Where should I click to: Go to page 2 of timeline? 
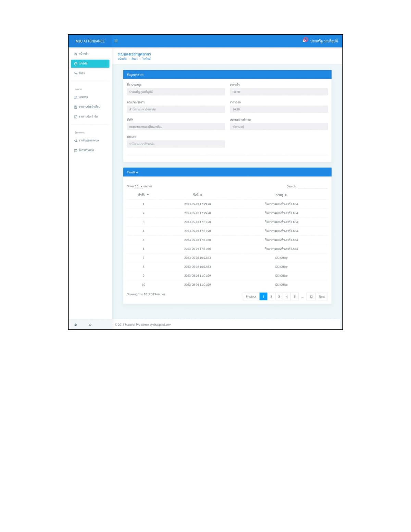(x=271, y=297)
